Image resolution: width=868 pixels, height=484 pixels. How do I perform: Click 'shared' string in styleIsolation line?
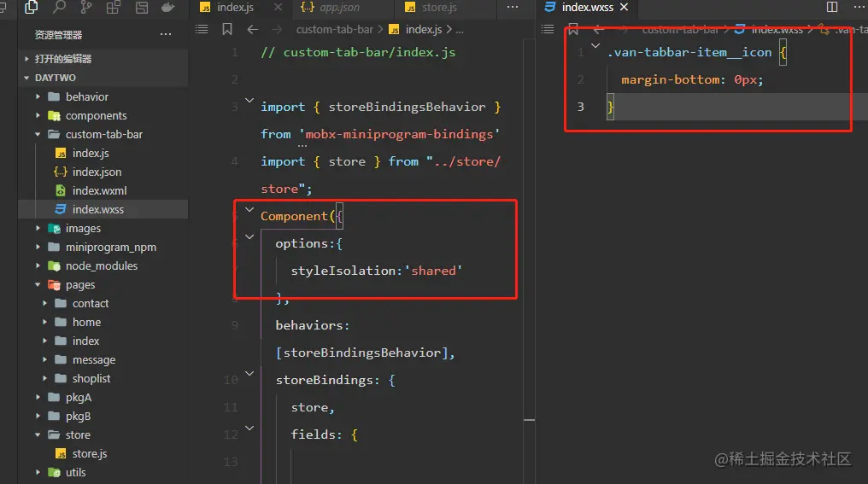(x=433, y=271)
